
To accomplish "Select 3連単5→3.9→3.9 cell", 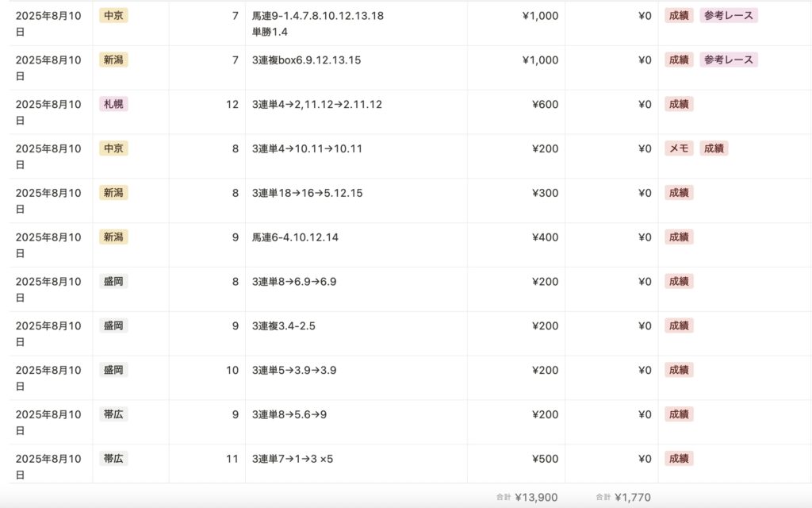I will 356,378.
